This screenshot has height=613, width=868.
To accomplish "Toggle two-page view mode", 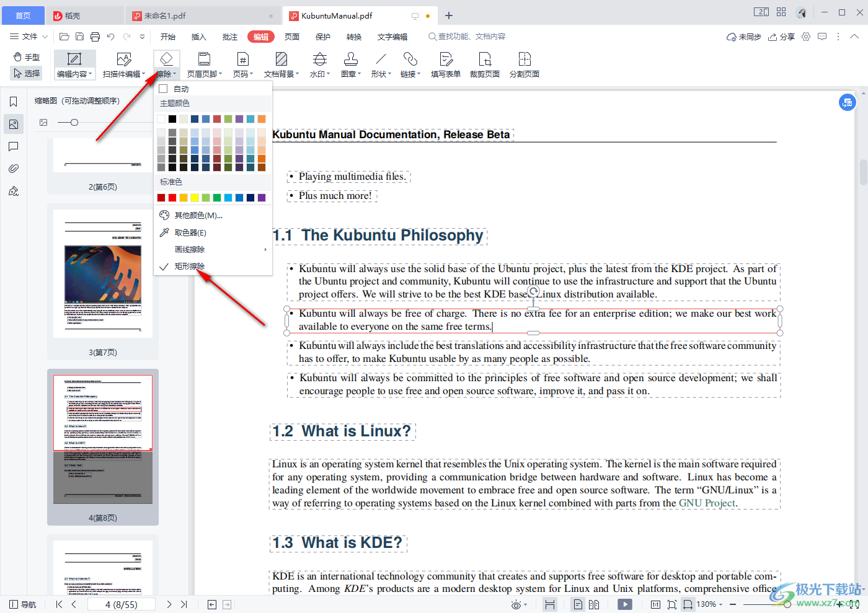I will click(594, 604).
